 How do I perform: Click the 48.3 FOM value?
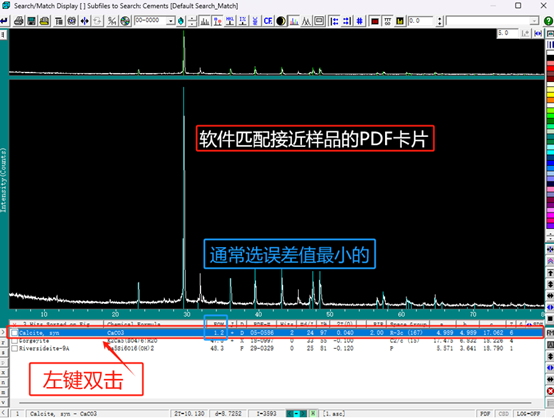(x=217, y=348)
